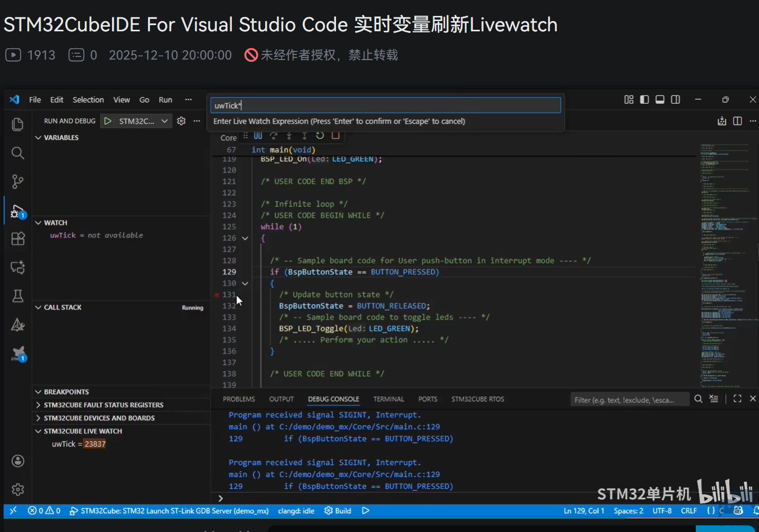759x532 pixels.
Task: Click Step Into in the debug toolbar
Action: (289, 136)
